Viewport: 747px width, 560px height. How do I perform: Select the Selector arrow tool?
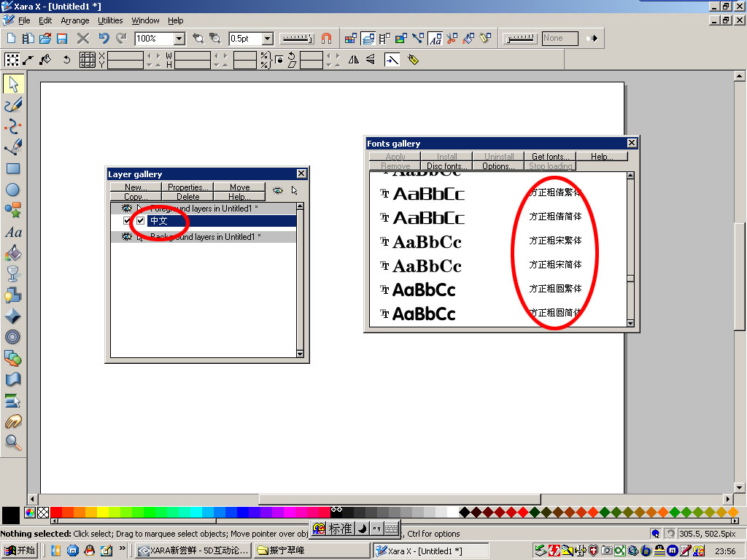(x=13, y=84)
